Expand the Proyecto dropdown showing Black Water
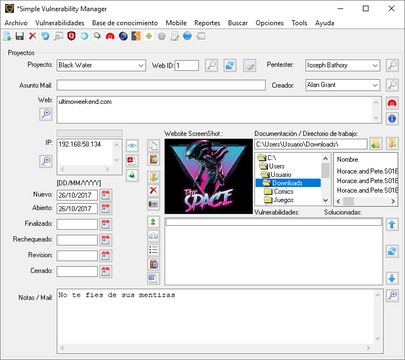 coord(141,65)
